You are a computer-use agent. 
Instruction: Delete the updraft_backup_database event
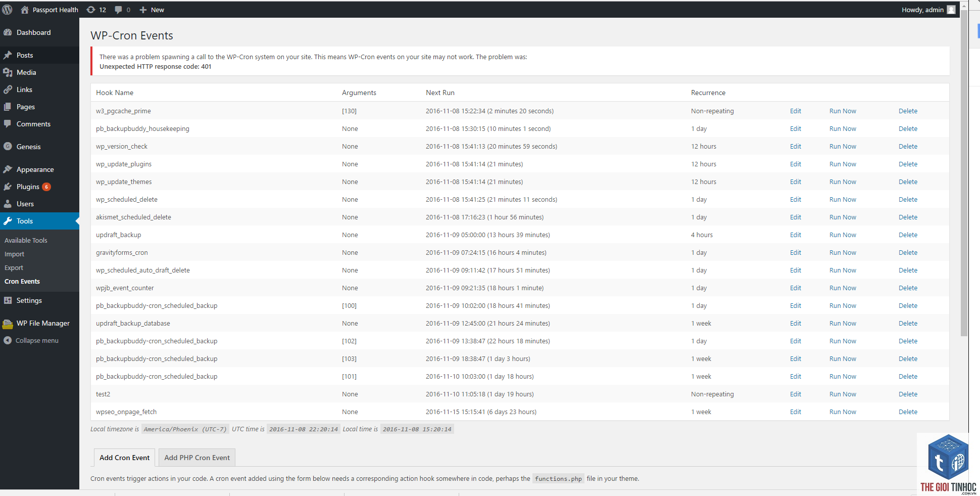(908, 323)
